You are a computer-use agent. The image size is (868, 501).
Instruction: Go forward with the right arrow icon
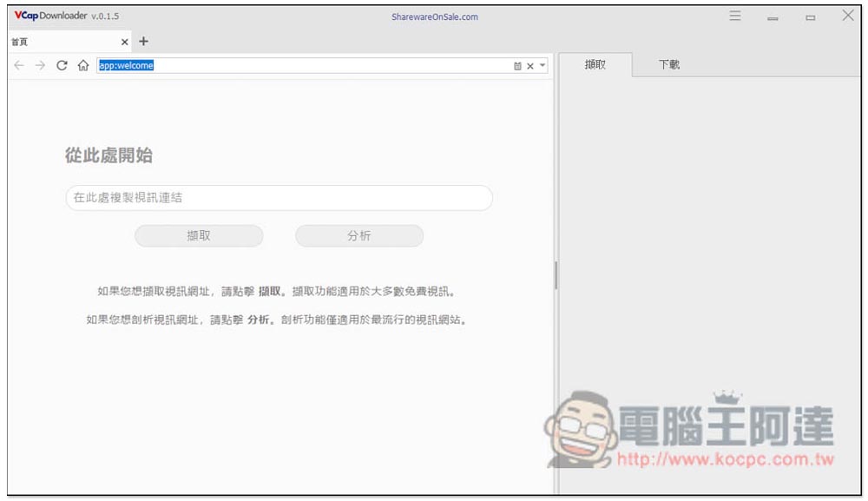(40, 65)
